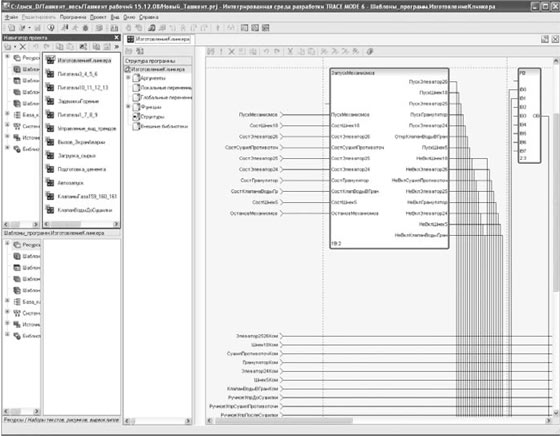Expand the Система node in upper navigator tree
The image size is (560, 436).
pyautogui.click(x=7, y=125)
